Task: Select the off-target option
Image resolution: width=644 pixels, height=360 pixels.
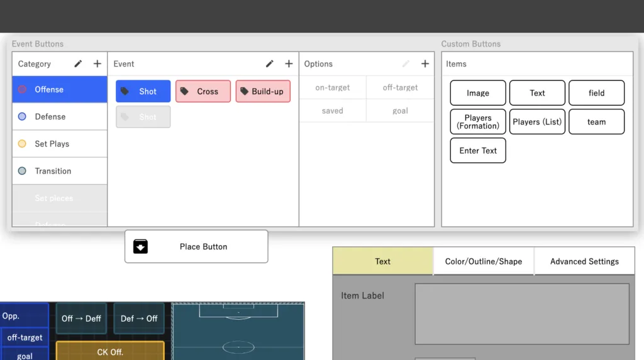Action: click(x=400, y=87)
